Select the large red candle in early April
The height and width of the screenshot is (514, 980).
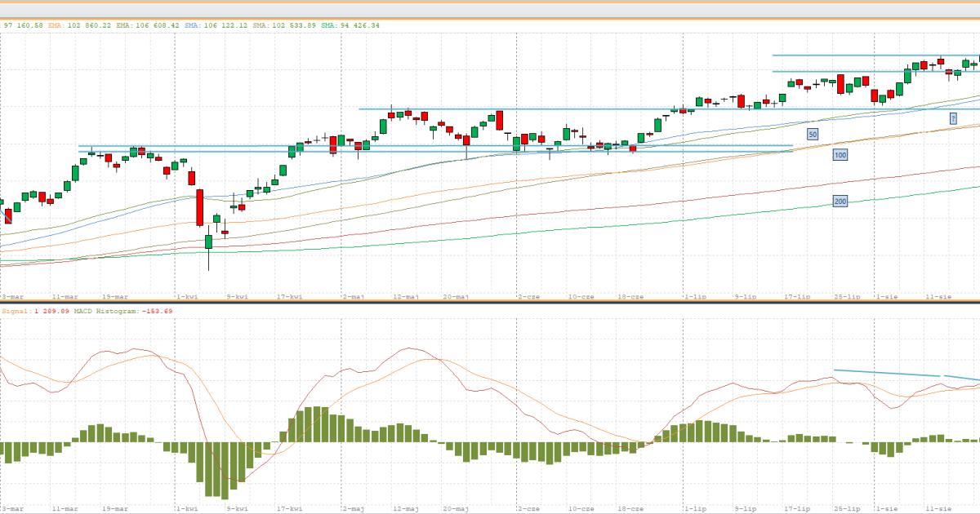pyautogui.click(x=199, y=208)
